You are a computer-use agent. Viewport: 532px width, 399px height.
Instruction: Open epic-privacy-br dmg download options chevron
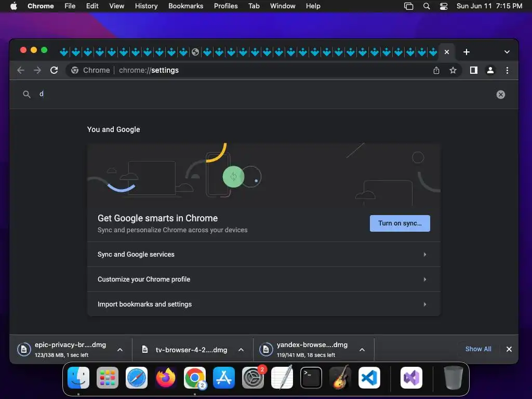click(x=120, y=350)
